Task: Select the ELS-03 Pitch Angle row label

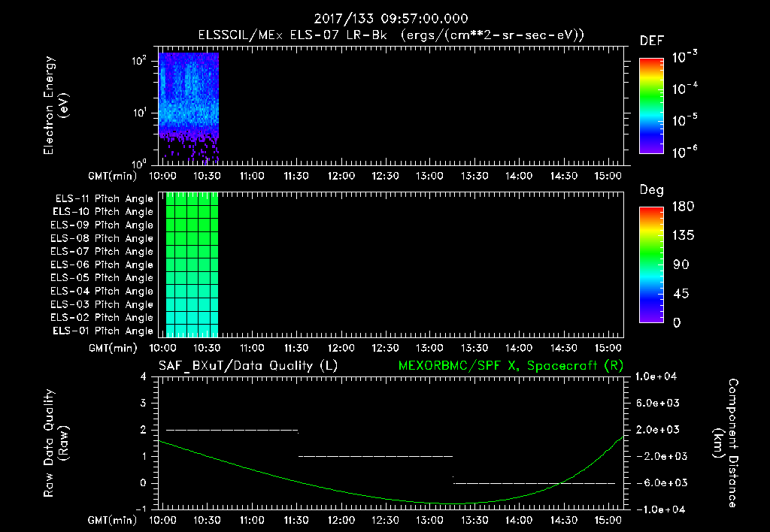Action: coord(102,304)
